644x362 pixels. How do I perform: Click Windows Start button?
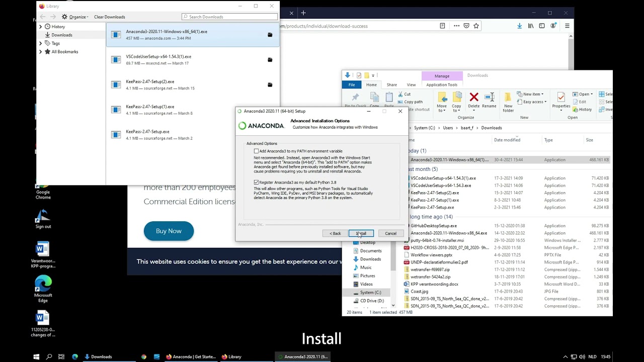pyautogui.click(x=36, y=356)
